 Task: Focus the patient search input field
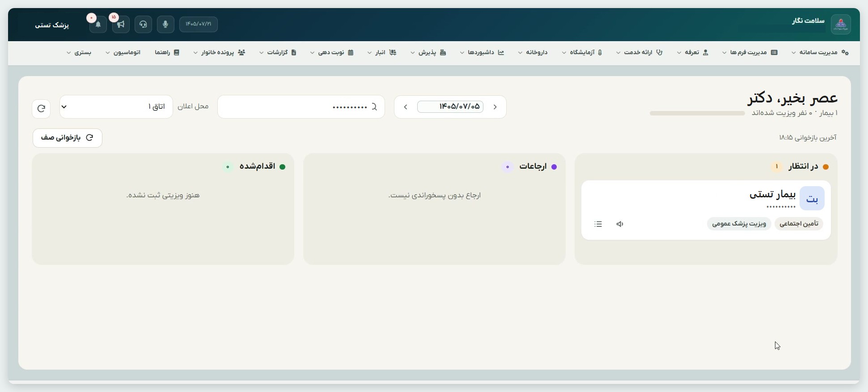(301, 107)
